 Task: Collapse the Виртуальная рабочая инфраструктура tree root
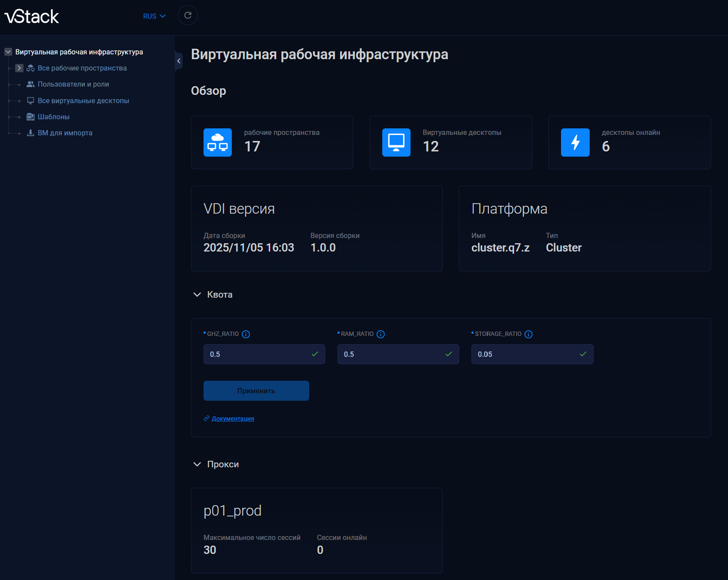[8, 52]
